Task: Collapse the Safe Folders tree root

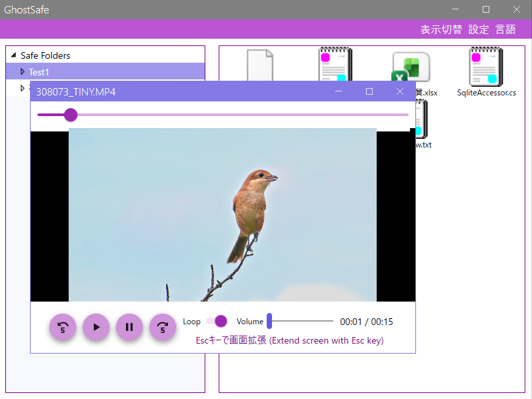Action: point(13,55)
